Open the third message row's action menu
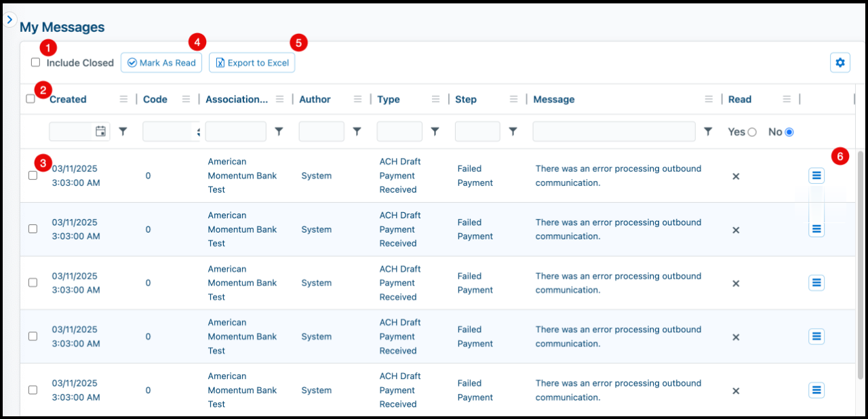The width and height of the screenshot is (868, 419). pos(816,283)
